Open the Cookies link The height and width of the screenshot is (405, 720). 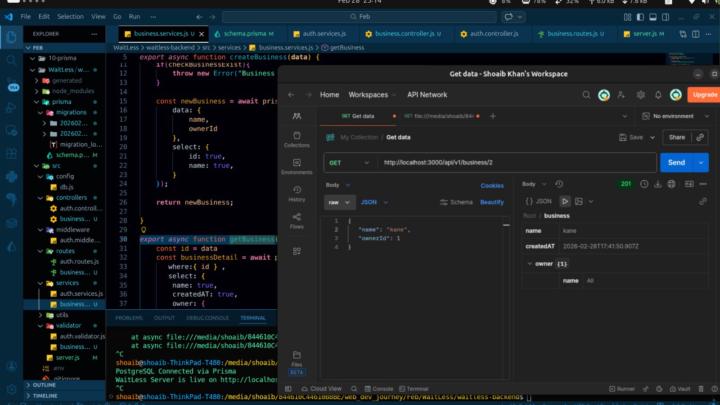492,186
